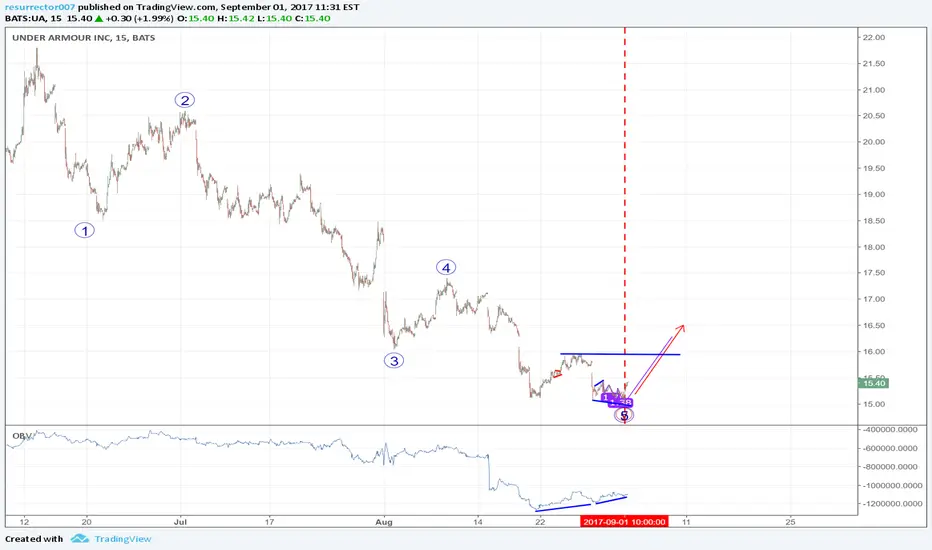Click the green 15.40 current price tag

pos(874,384)
